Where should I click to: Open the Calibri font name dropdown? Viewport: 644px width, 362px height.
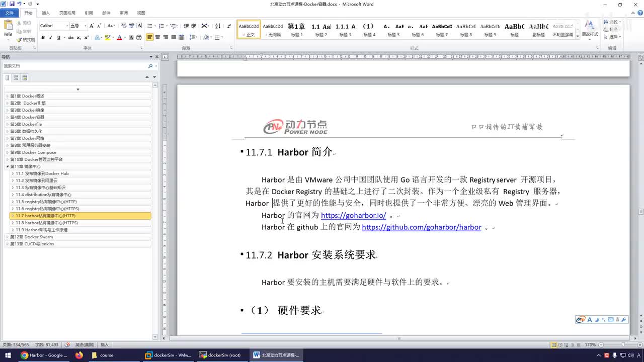pos(67,26)
